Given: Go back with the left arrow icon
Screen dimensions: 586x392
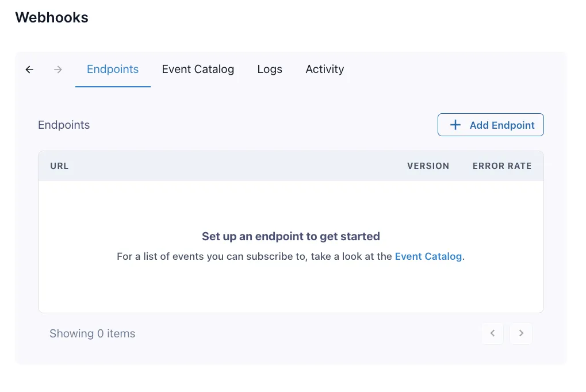Looking at the screenshot, I should tap(29, 70).
